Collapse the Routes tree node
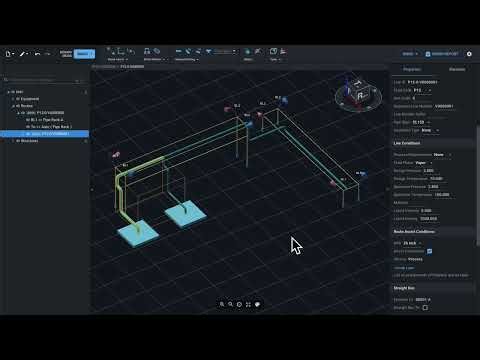This screenshot has height=360, width=480. tap(13, 106)
